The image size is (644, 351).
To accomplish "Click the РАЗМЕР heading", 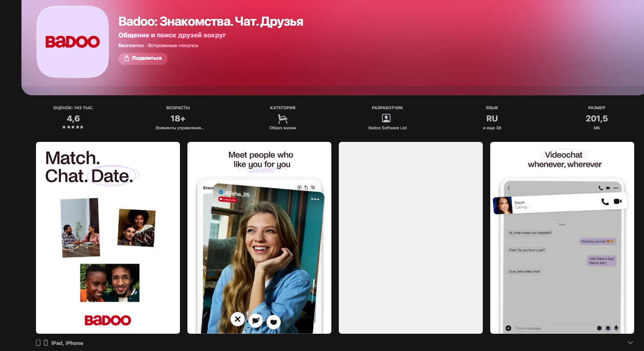I will [x=597, y=108].
